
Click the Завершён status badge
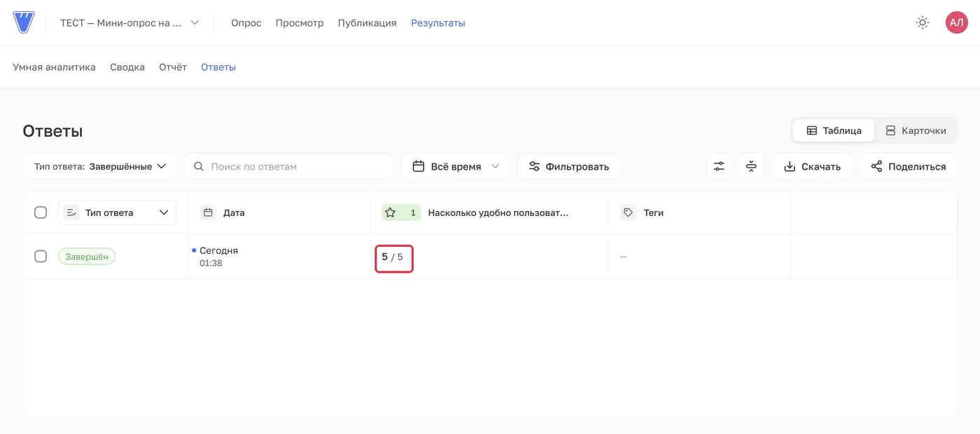coord(87,257)
